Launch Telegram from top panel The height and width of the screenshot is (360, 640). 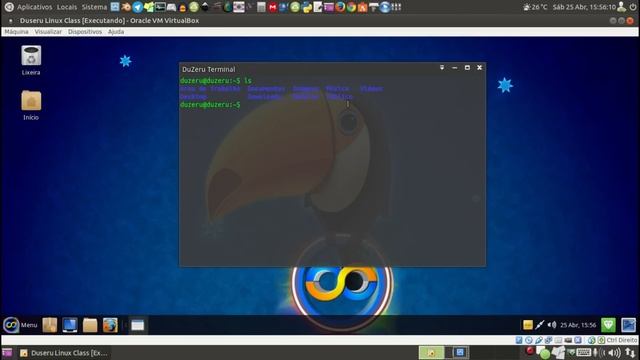[138, 7]
